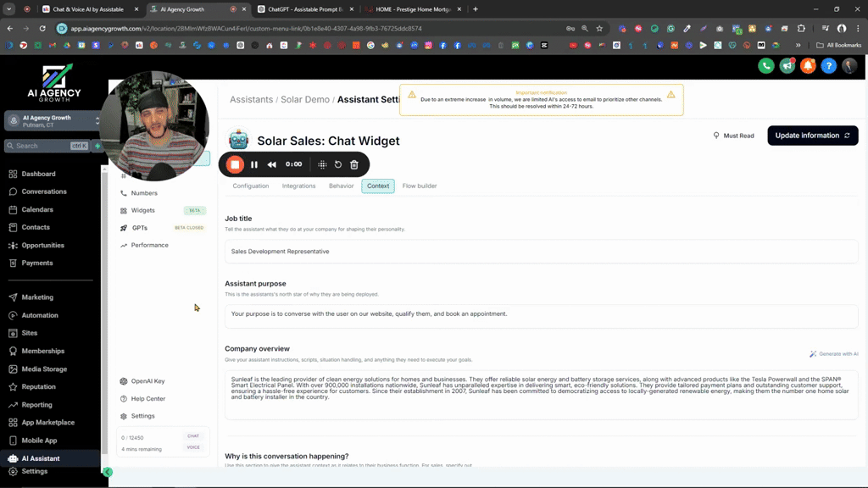868x488 pixels.
Task: View the Performance section
Action: coord(149,245)
